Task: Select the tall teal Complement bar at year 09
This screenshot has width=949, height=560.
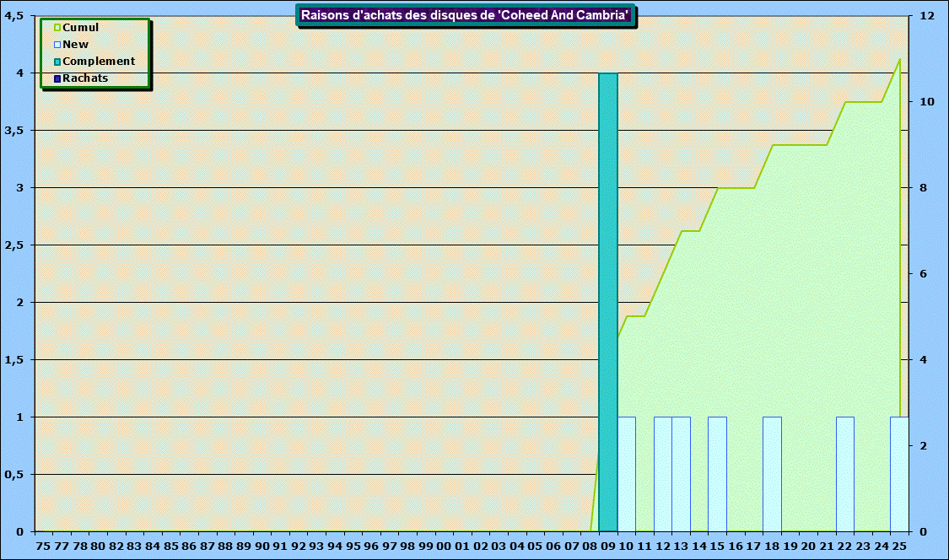Action: (x=608, y=302)
